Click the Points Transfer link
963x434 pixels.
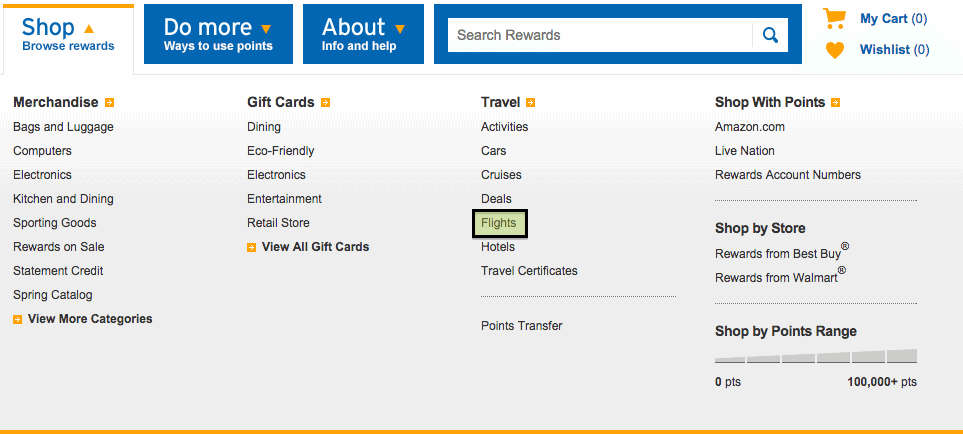[521, 326]
